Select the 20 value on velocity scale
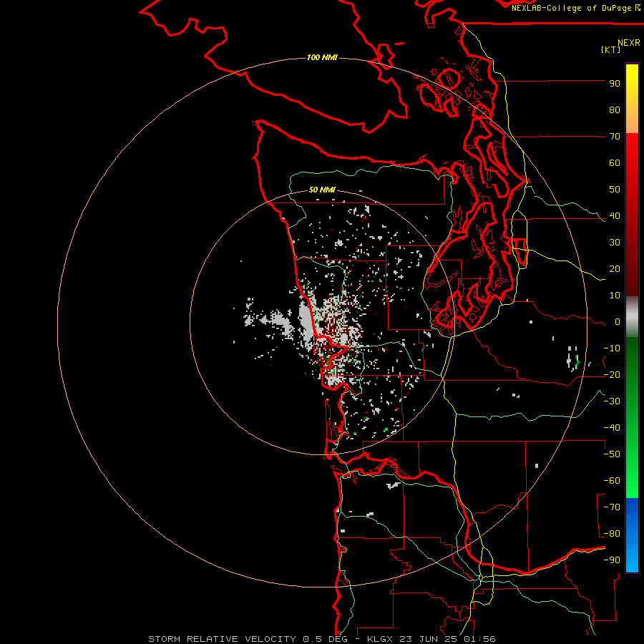 tap(615, 269)
